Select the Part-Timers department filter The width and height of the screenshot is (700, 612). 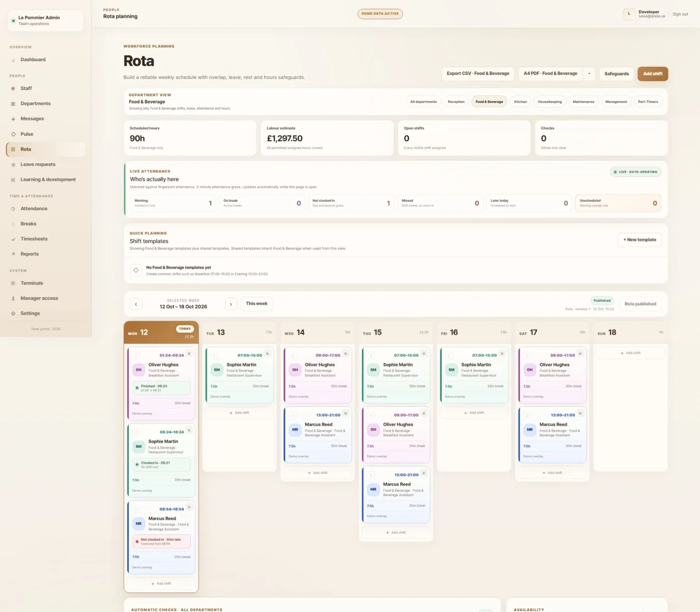[x=648, y=102]
